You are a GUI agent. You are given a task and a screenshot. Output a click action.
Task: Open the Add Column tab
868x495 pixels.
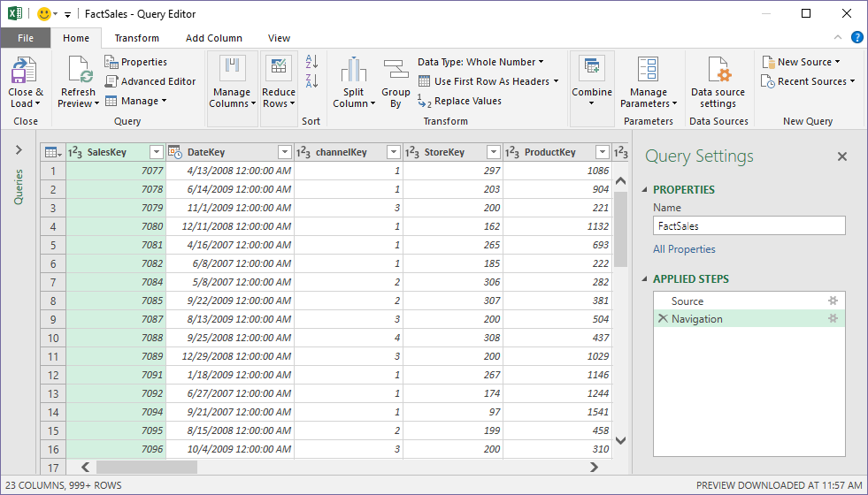coord(213,38)
